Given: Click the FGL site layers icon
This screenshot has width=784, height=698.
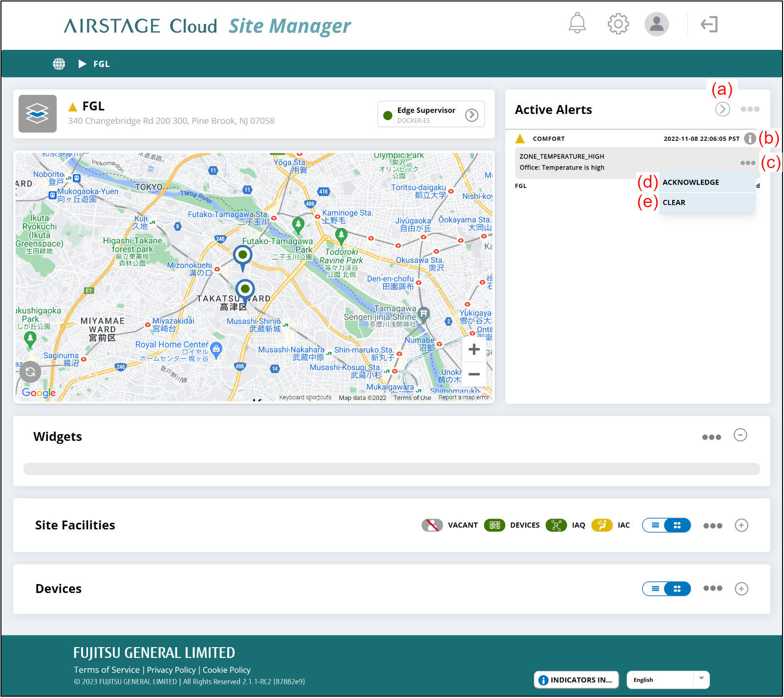Looking at the screenshot, I should coord(38,114).
